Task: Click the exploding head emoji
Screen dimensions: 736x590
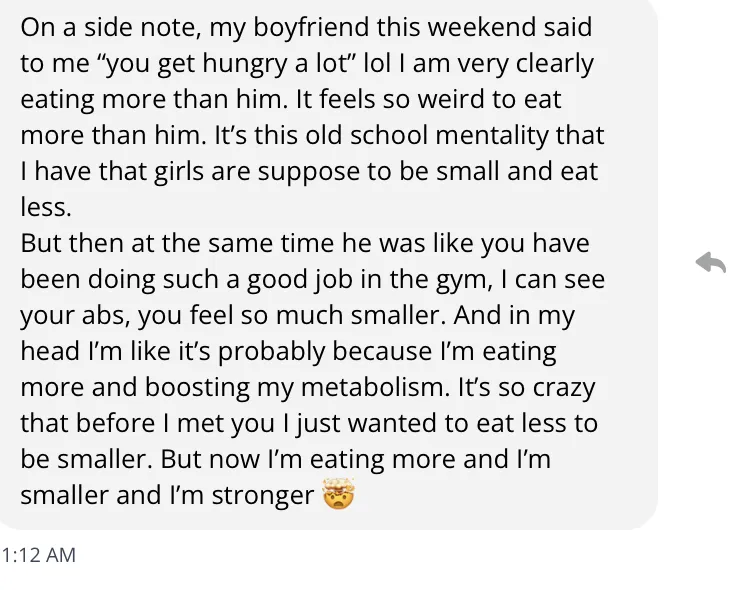Action: [338, 494]
